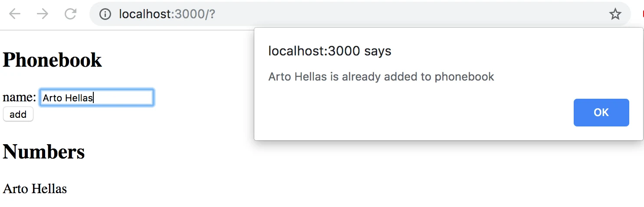Image resolution: width=644 pixels, height=207 pixels.
Task: Click 'localhost:3000 says' dialog title
Action: point(330,51)
